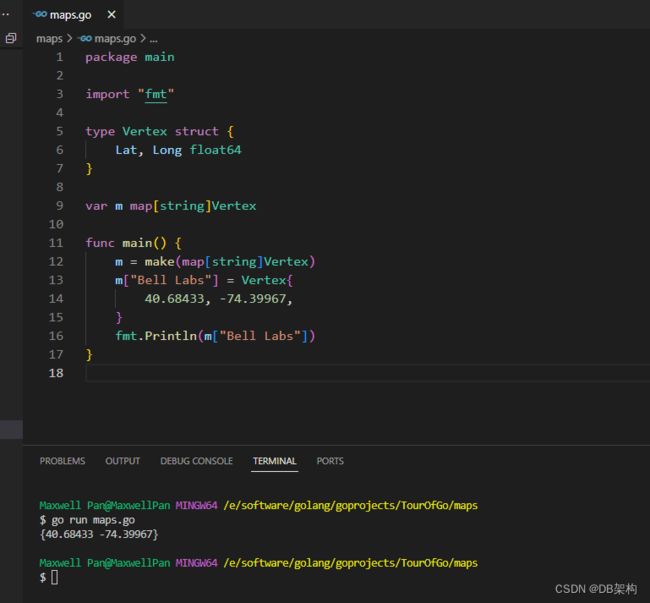The width and height of the screenshot is (650, 603).
Task: Switch to the PROBLEMS panel tab
Action: click(x=62, y=461)
